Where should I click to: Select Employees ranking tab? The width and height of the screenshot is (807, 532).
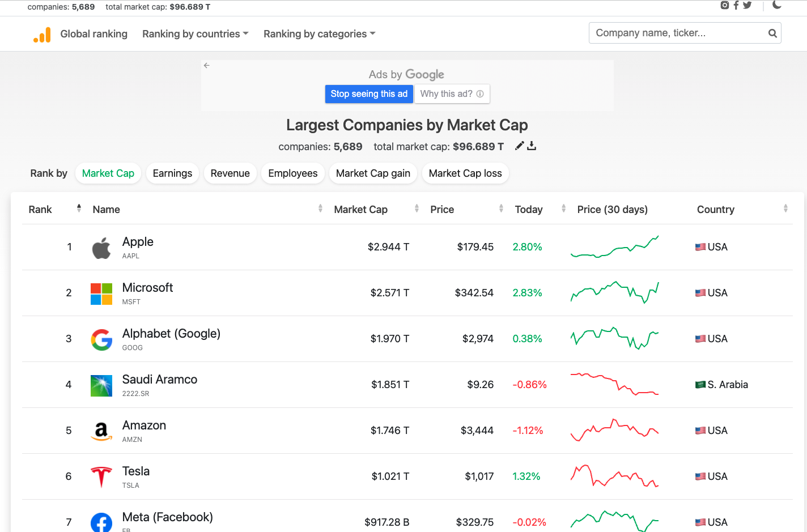click(293, 173)
